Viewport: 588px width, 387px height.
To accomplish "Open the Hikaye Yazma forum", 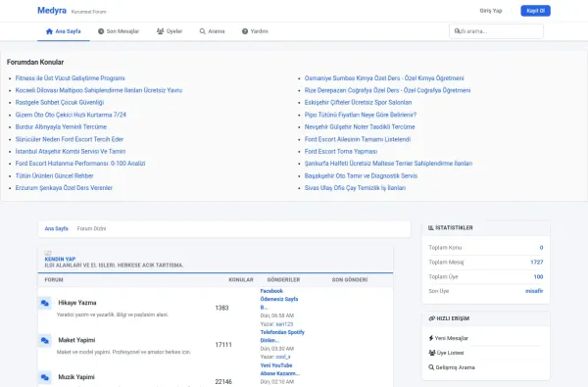I will pos(77,303).
